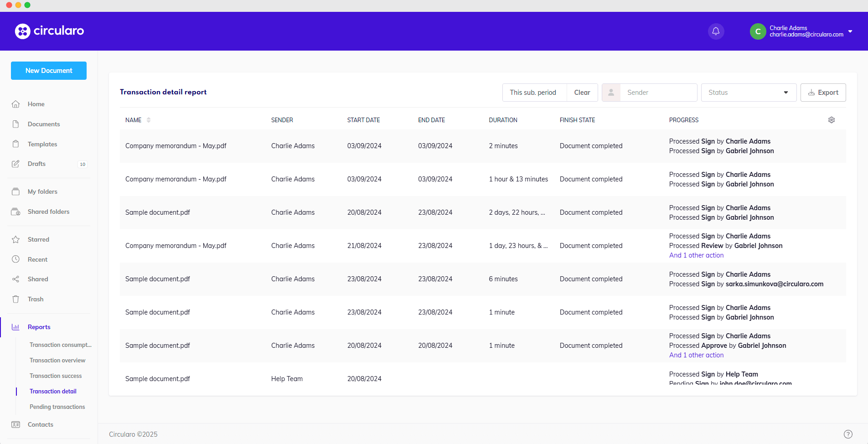This screenshot has height=444, width=868.
Task: Switch to Transaction overview report
Action: [57, 360]
